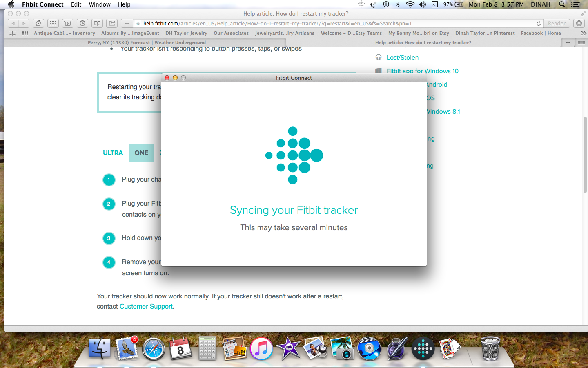Open Top Sites icon in bookmarks bar
Screen dimensions: 588x368
[24, 33]
